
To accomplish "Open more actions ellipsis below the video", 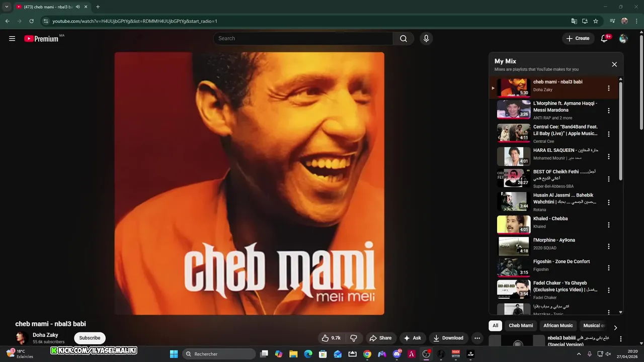I will 477,338.
